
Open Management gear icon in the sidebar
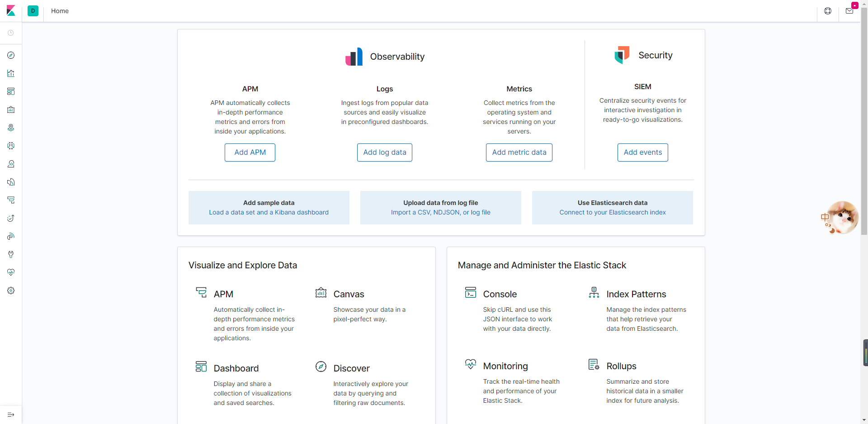coord(11,291)
